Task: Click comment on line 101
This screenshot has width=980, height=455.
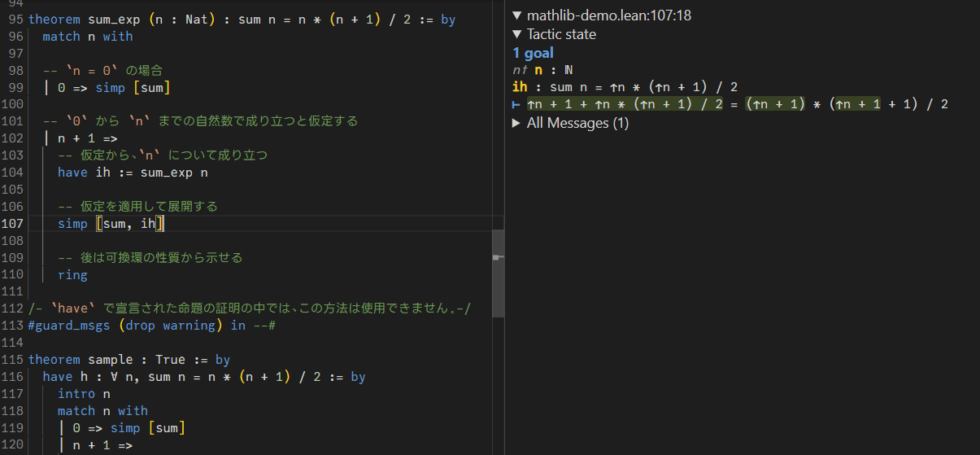Action: [x=200, y=121]
